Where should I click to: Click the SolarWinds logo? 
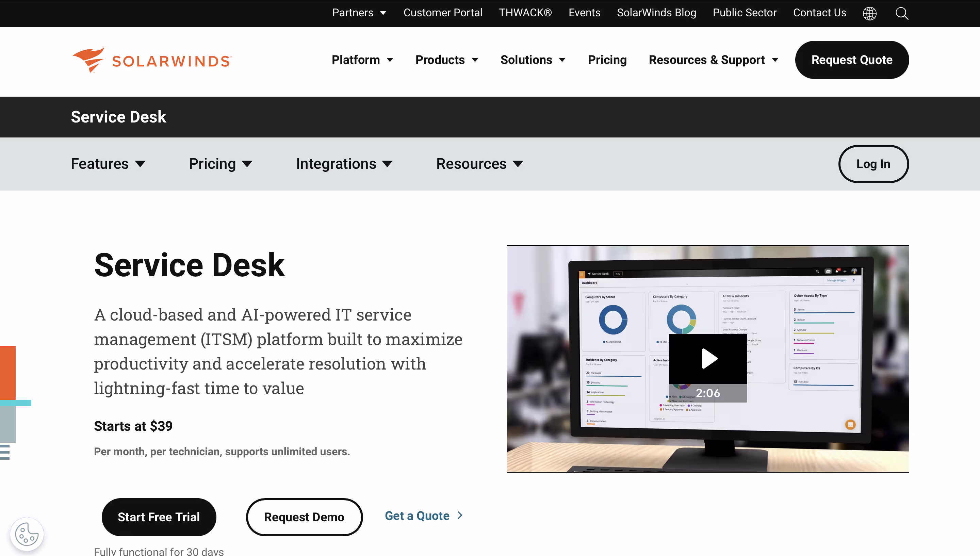[x=152, y=60]
